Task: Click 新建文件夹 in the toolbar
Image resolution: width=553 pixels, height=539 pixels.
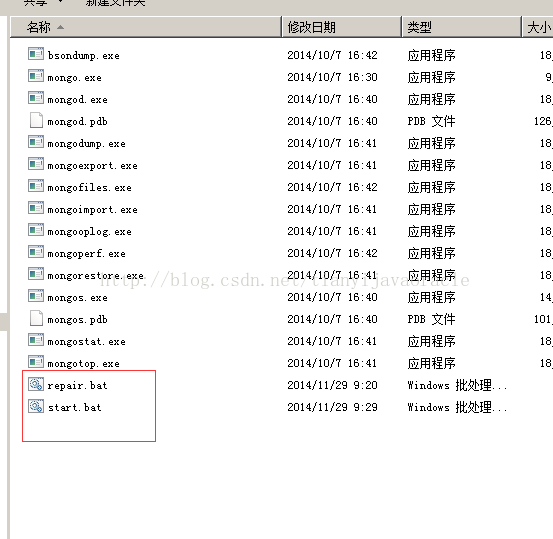Action: click(115, 3)
